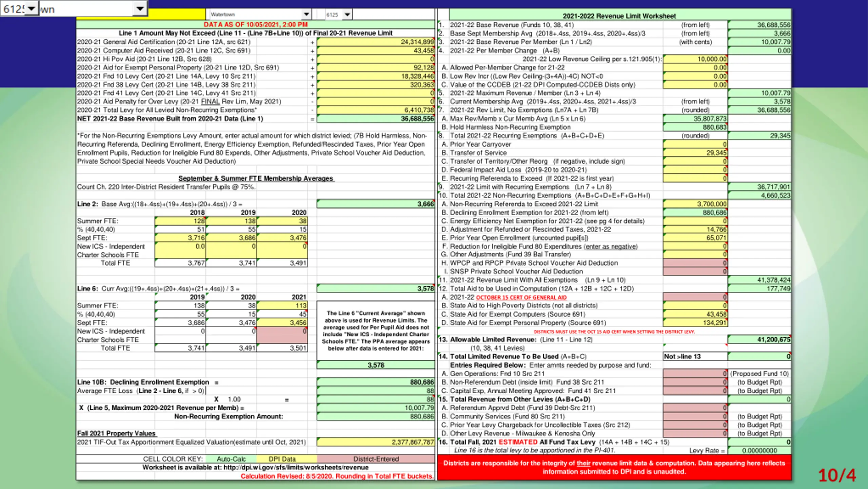Select Non-Recurring Referenda value 3,700,000

tap(695, 204)
